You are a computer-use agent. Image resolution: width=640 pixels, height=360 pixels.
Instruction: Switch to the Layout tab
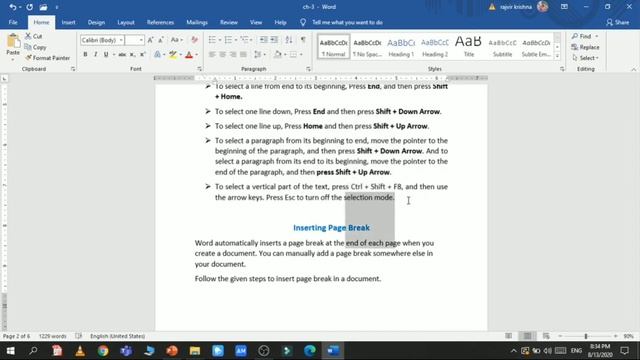point(126,22)
